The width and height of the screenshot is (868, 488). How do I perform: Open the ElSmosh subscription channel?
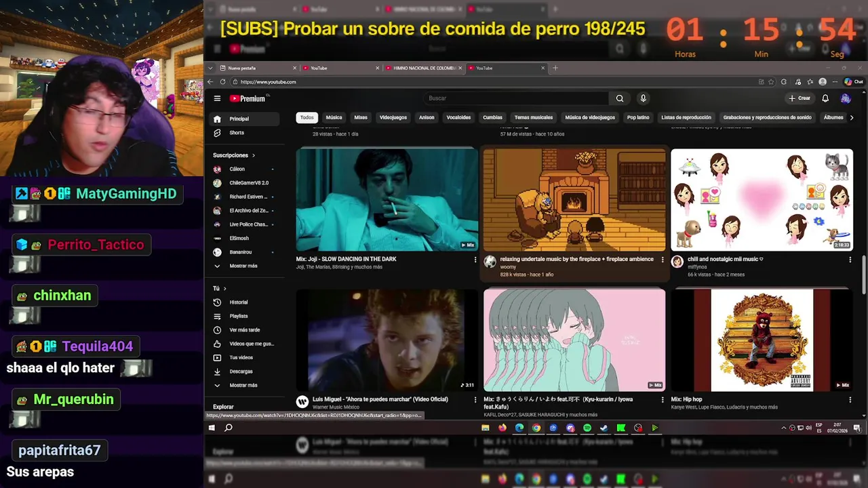tap(245, 238)
